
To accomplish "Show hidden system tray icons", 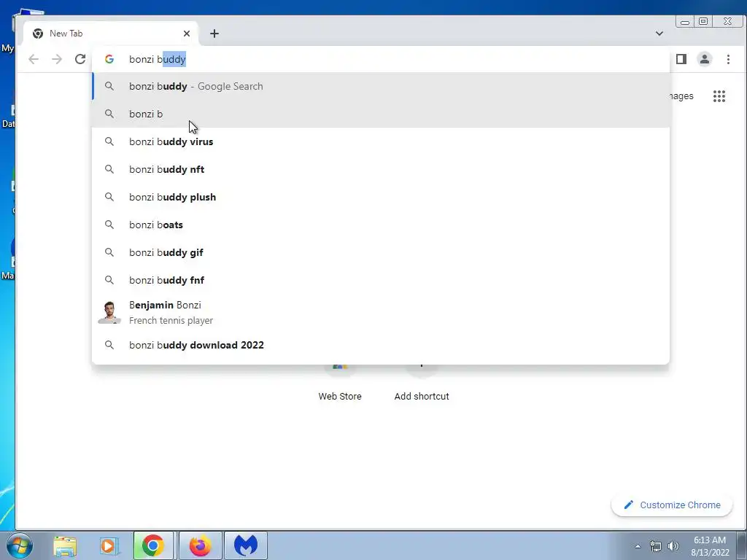I will click(638, 546).
